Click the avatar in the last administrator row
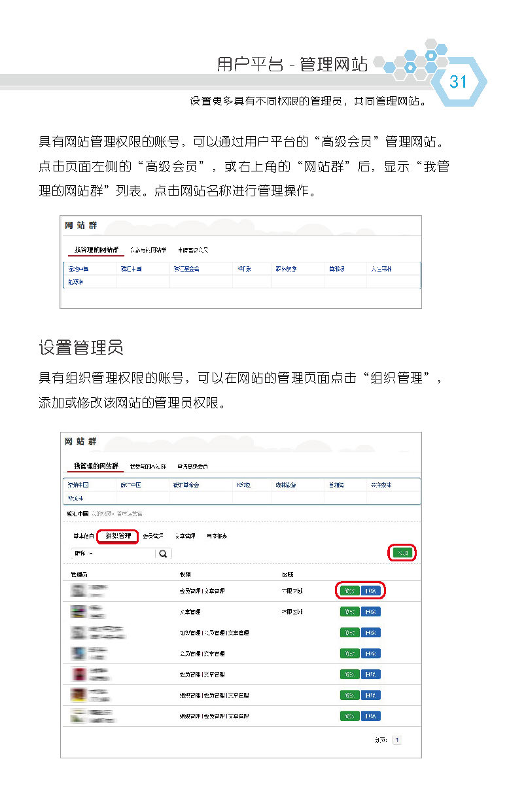The image size is (526, 812). click(79, 716)
